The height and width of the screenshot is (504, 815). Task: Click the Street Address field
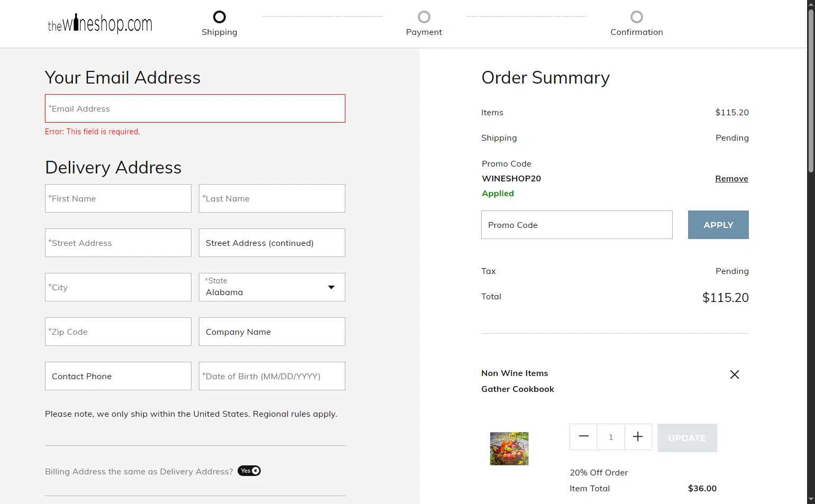118,243
